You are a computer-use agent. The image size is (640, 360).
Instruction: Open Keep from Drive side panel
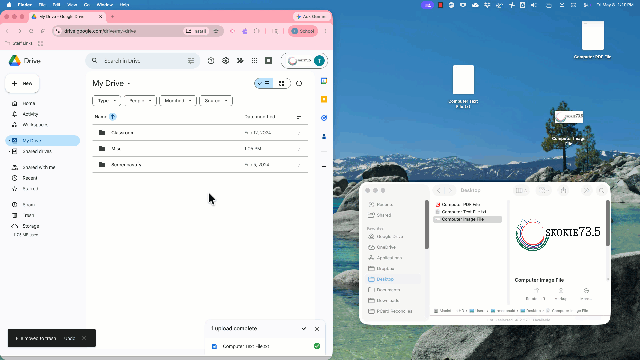(x=324, y=100)
